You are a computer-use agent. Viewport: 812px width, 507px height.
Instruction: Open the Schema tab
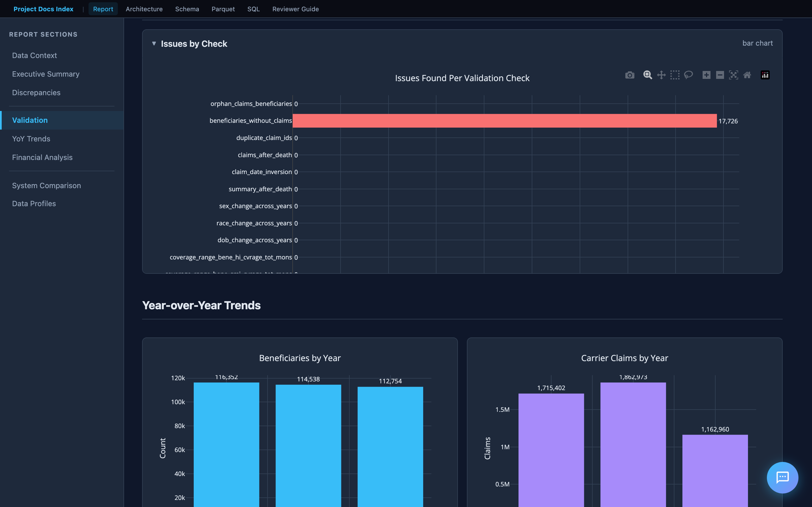(187, 9)
